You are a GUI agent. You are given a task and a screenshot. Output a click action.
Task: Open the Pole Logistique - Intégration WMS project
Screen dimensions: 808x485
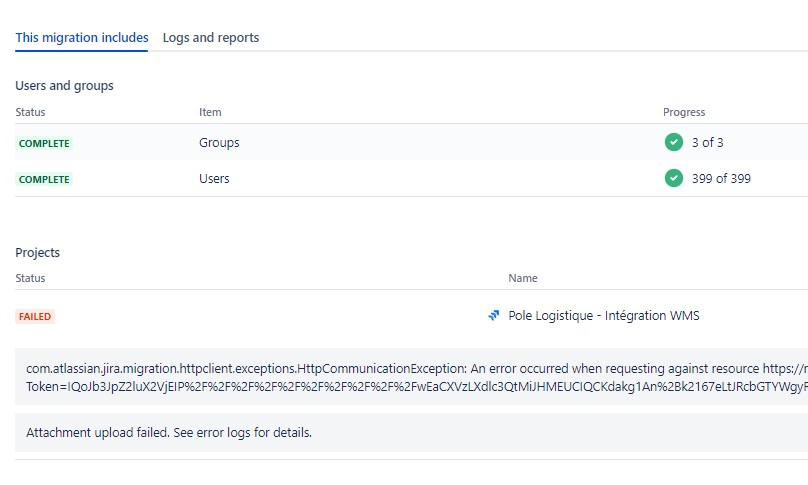(603, 315)
